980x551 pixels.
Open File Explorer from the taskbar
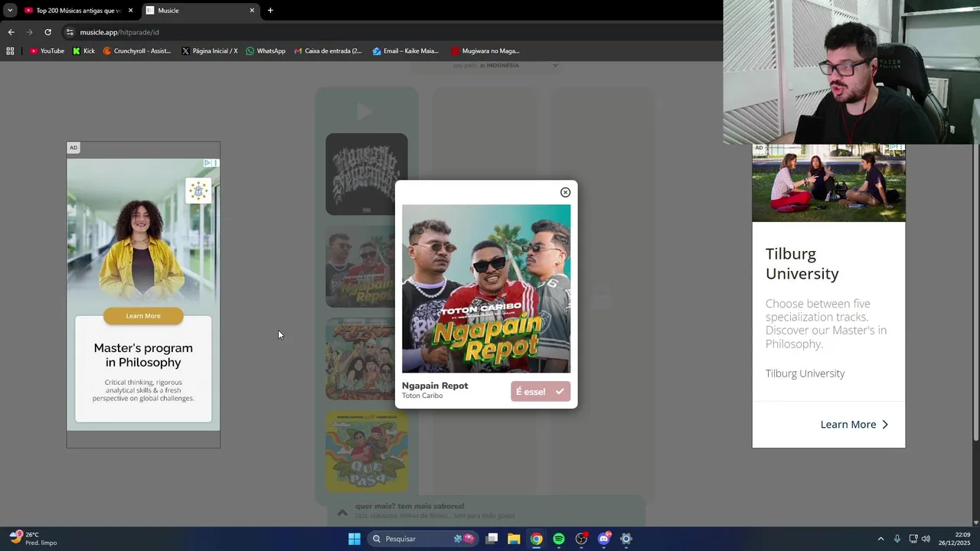point(514,539)
